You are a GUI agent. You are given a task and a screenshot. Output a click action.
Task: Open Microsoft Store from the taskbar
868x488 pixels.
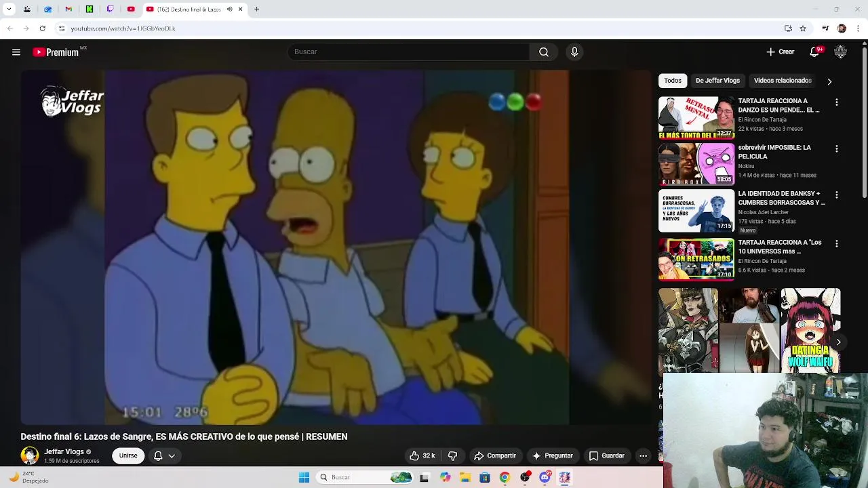pyautogui.click(x=484, y=478)
